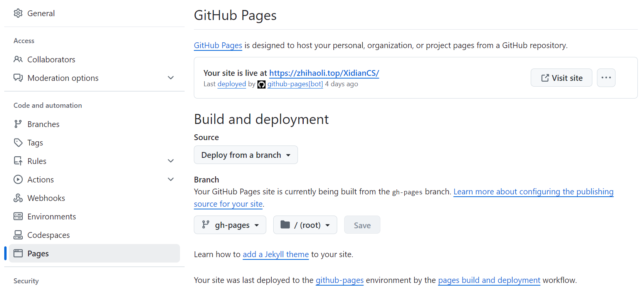Click the Visit site button
This screenshot has height=291, width=644.
[x=562, y=78]
